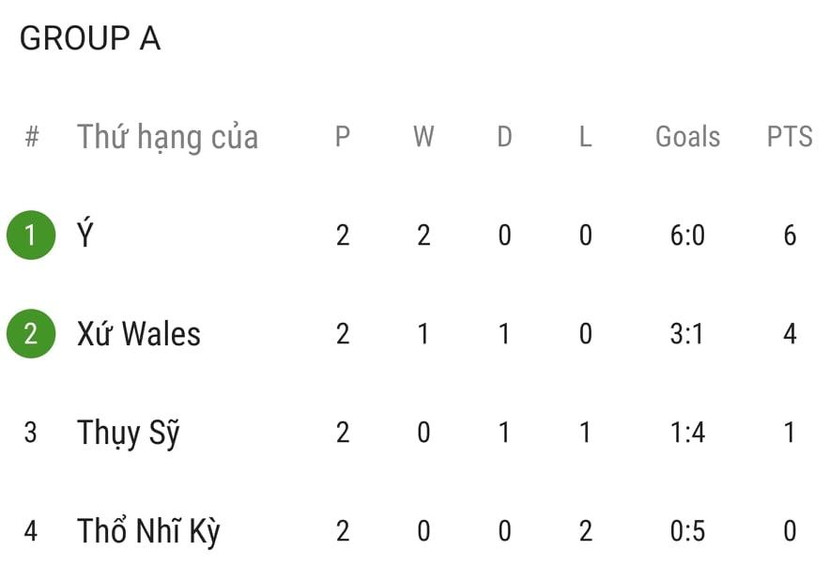The image size is (830, 562).
Task: Click the GROUP A heading
Action: (90, 39)
